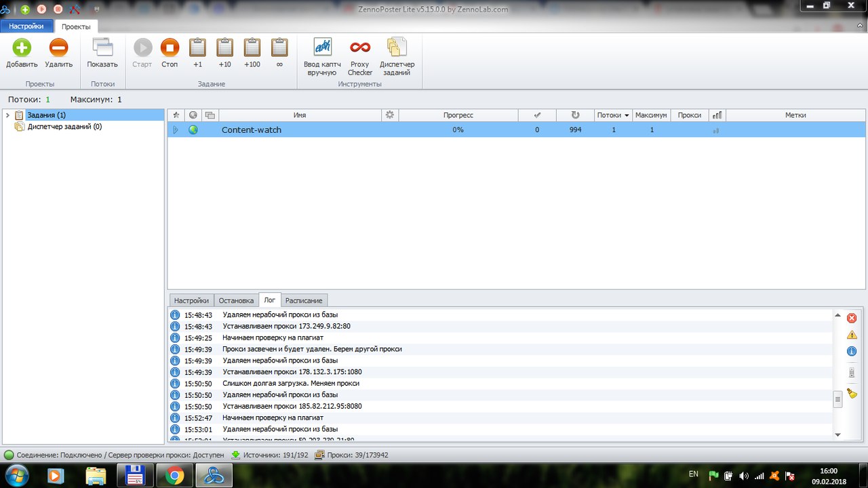
Task: Toggle the log auto-scroll icon
Action: 852,373
